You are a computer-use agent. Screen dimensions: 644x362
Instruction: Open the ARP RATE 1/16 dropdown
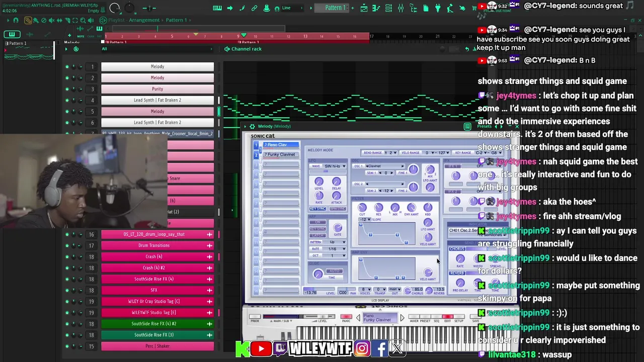point(335,249)
